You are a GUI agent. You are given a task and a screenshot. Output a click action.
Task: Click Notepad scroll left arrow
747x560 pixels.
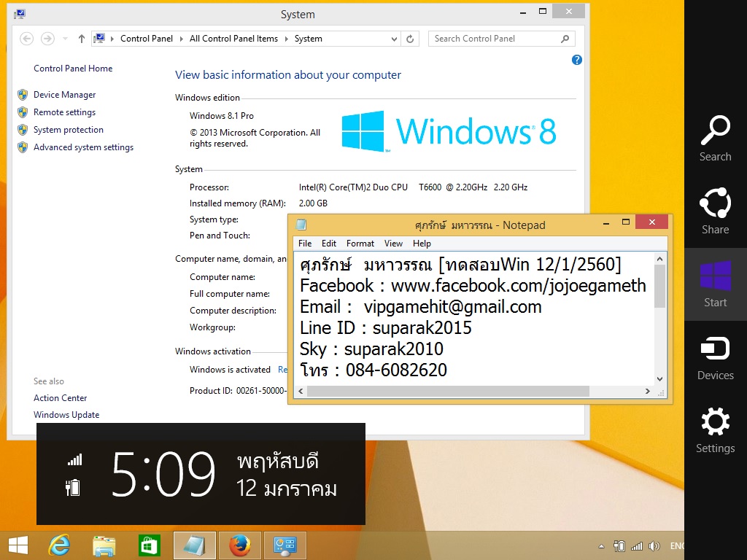click(301, 391)
